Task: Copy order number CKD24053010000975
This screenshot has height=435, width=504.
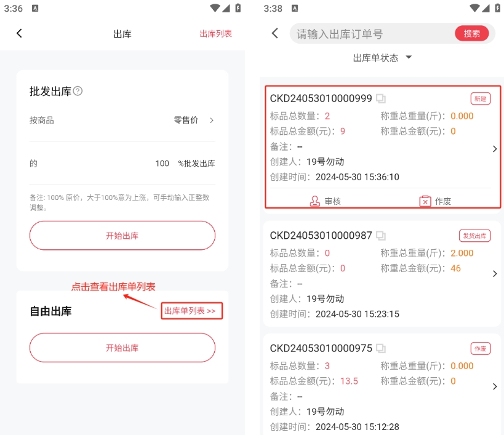Action: click(x=382, y=348)
